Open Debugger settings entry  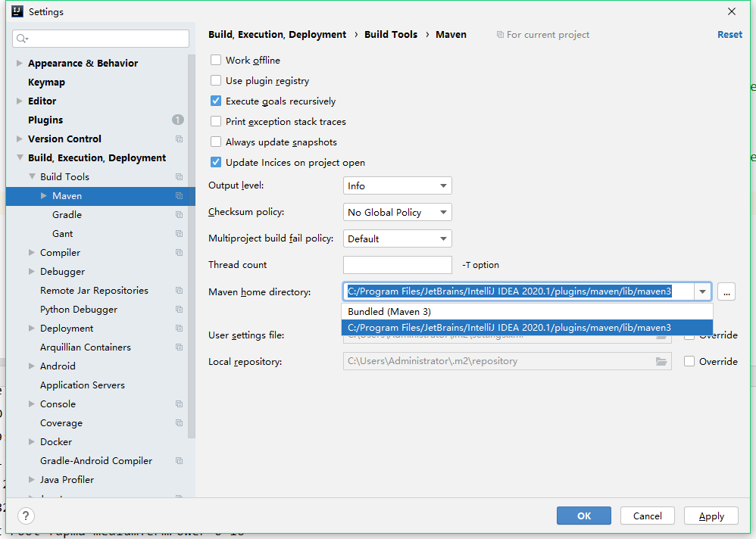[62, 272]
